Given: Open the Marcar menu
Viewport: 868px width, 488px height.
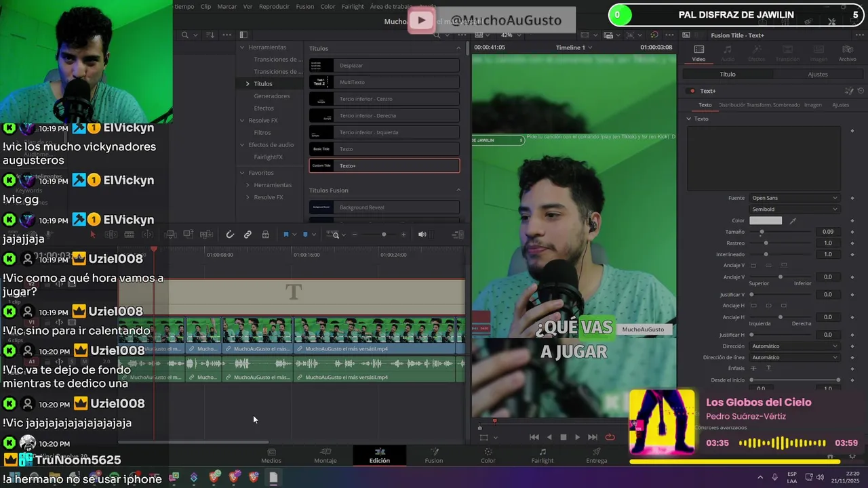Looking at the screenshot, I should (226, 6).
